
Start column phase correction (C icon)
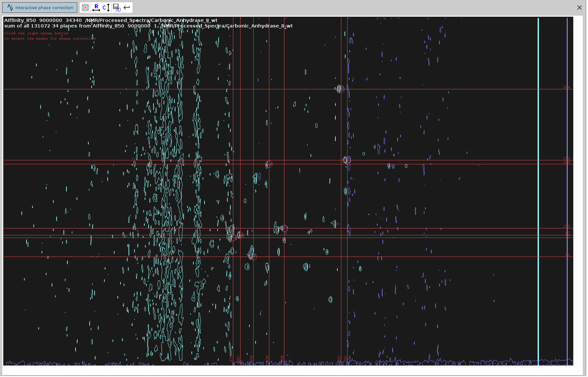(106, 8)
